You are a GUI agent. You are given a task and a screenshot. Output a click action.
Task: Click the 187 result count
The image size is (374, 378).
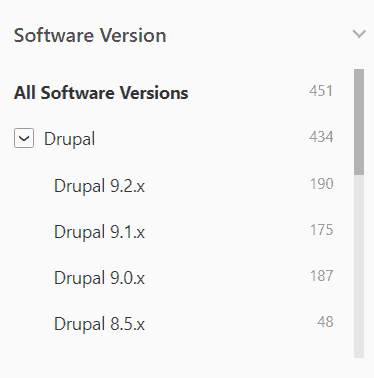[x=322, y=276]
